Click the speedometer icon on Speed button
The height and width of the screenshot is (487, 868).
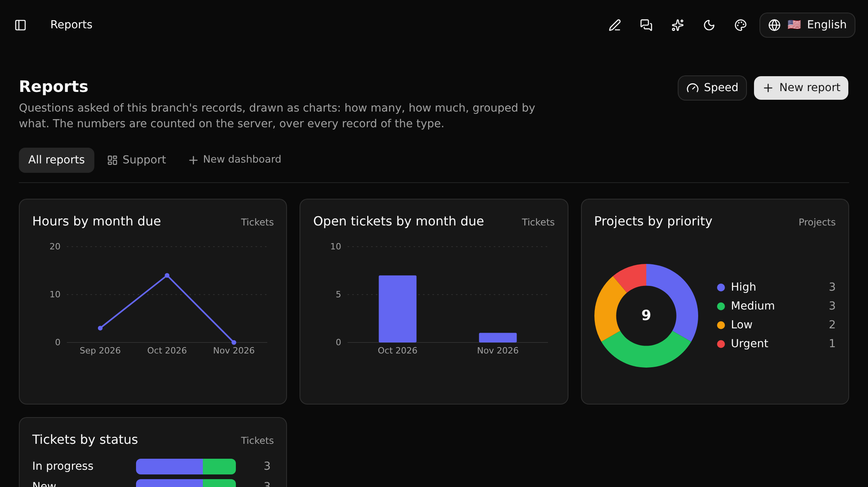pos(693,88)
